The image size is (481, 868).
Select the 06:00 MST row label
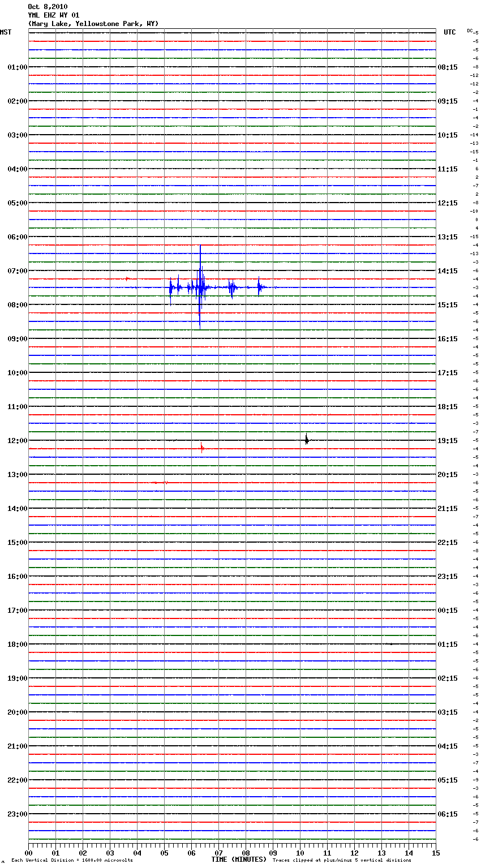[18, 237]
